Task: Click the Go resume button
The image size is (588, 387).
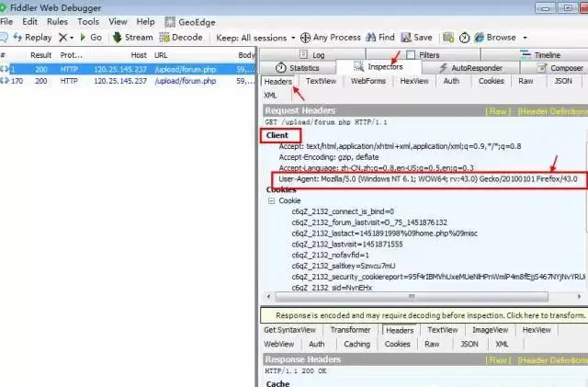Action: coord(91,38)
